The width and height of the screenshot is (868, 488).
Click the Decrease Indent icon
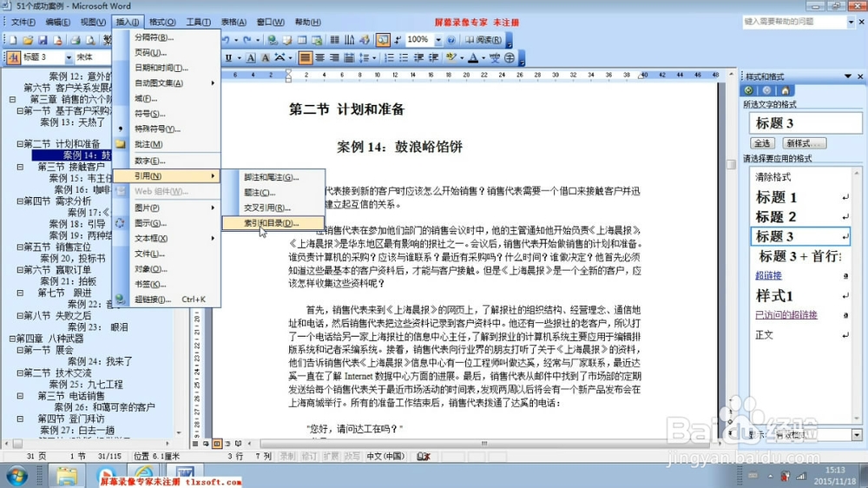click(418, 57)
